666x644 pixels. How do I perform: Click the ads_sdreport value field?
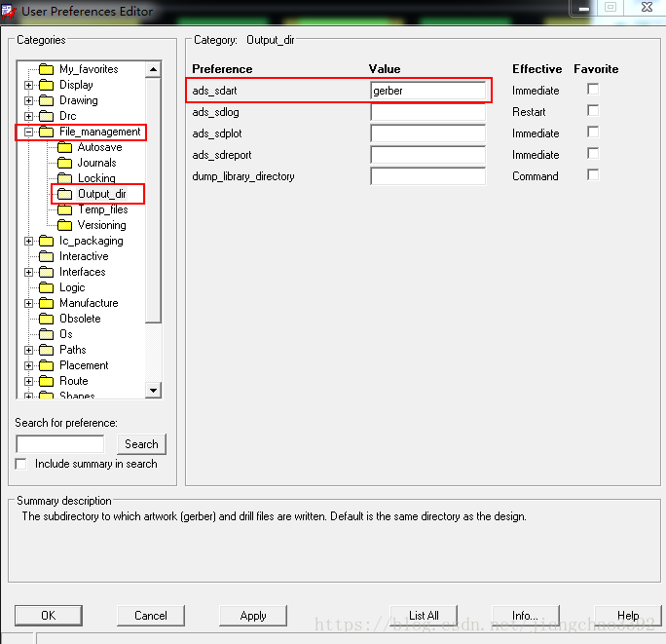point(428,155)
